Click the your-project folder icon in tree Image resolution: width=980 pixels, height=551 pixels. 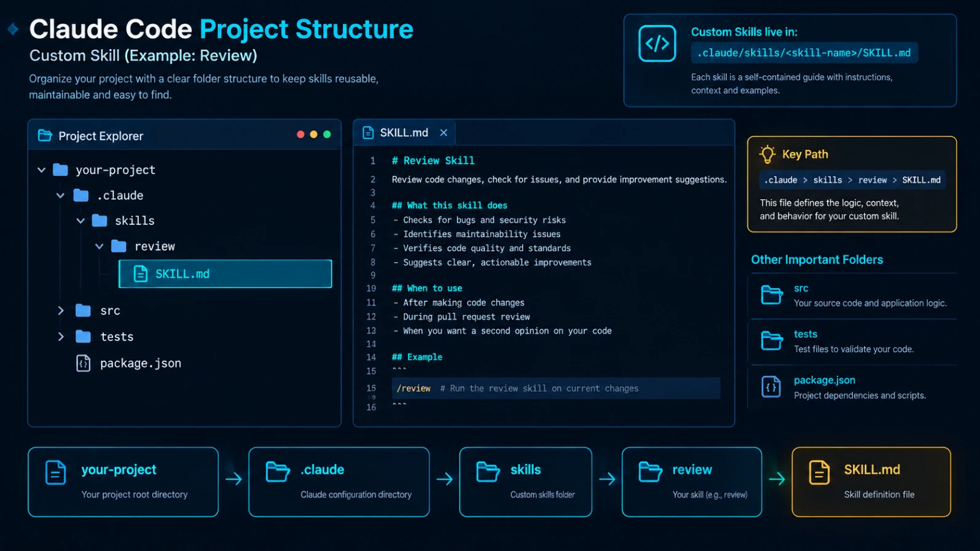pyautogui.click(x=60, y=170)
